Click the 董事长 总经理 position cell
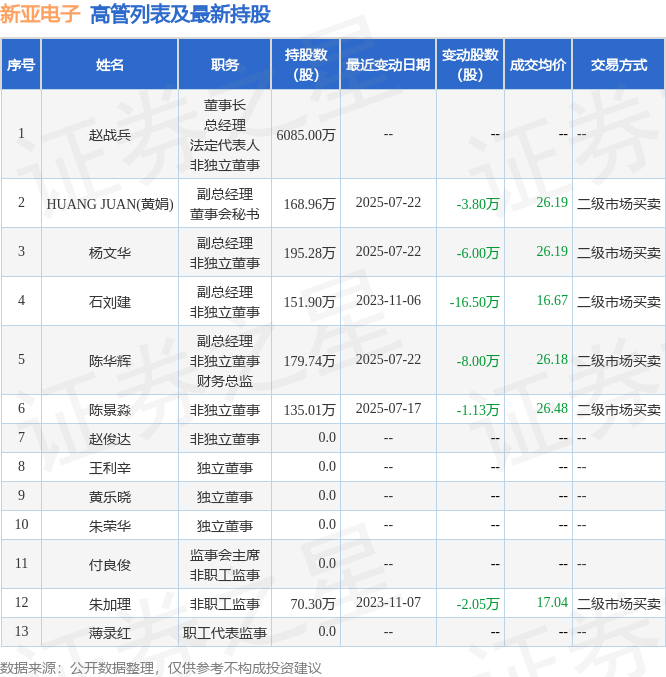Viewport: 666px width, 677px height. click(225, 135)
